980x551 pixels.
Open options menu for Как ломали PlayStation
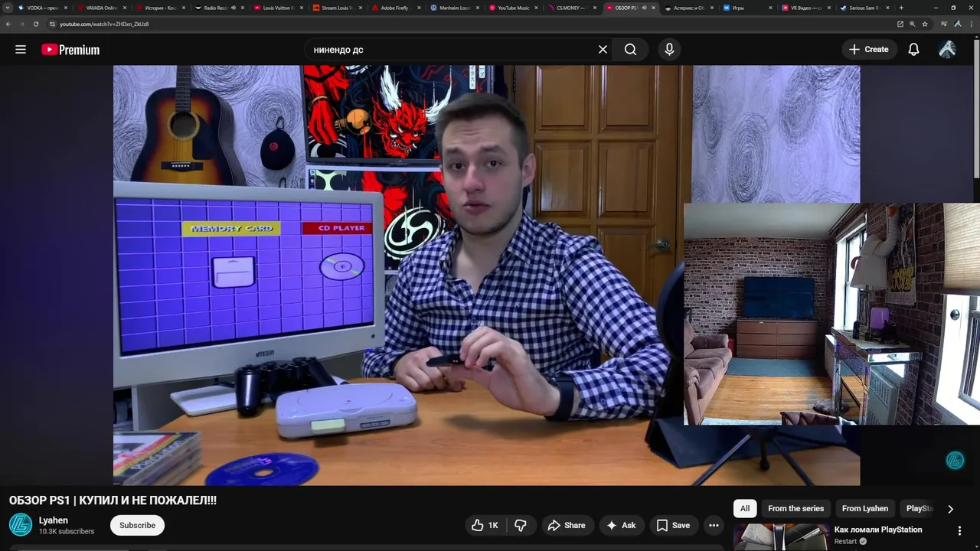[x=959, y=530]
